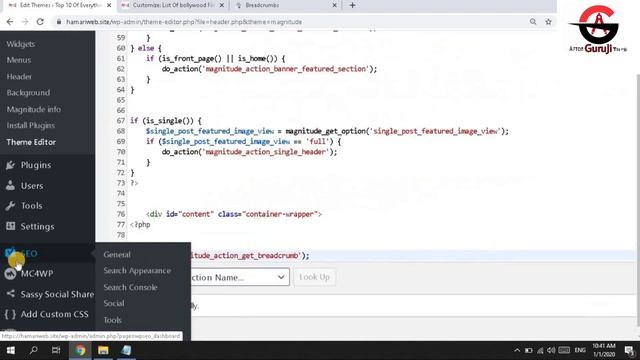Click the Add Custom CSS braces icon
The width and height of the screenshot is (640, 360).
point(11,314)
